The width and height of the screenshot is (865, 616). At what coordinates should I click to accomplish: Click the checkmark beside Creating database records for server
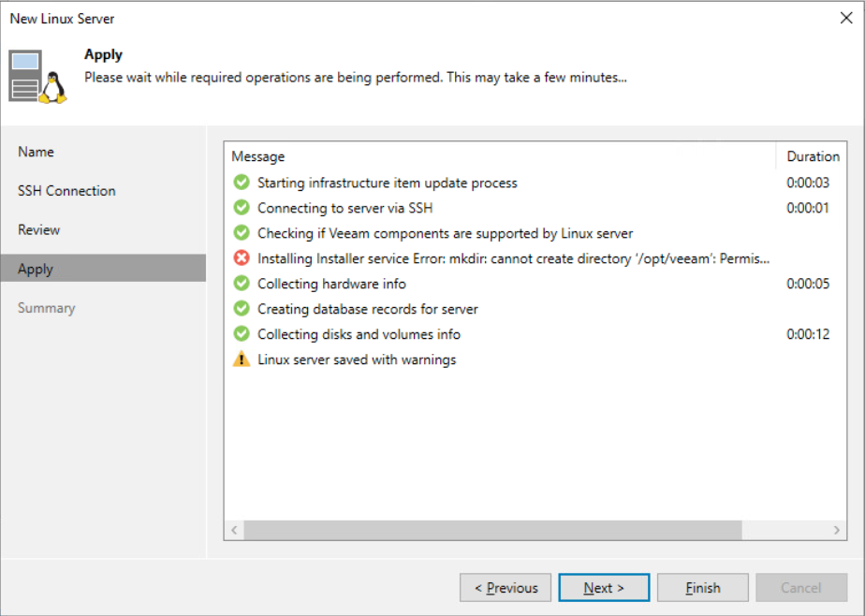click(x=242, y=309)
